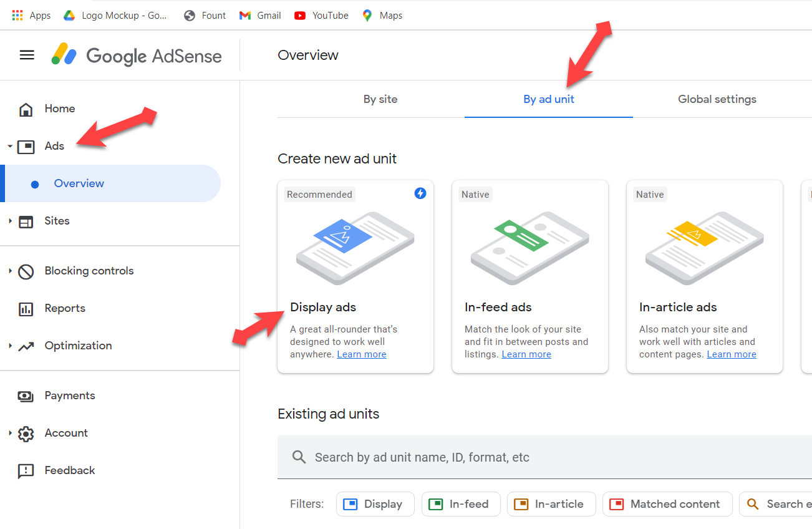Image resolution: width=812 pixels, height=529 pixels.
Task: Open the YouTube bookmark
Action: [x=321, y=16]
